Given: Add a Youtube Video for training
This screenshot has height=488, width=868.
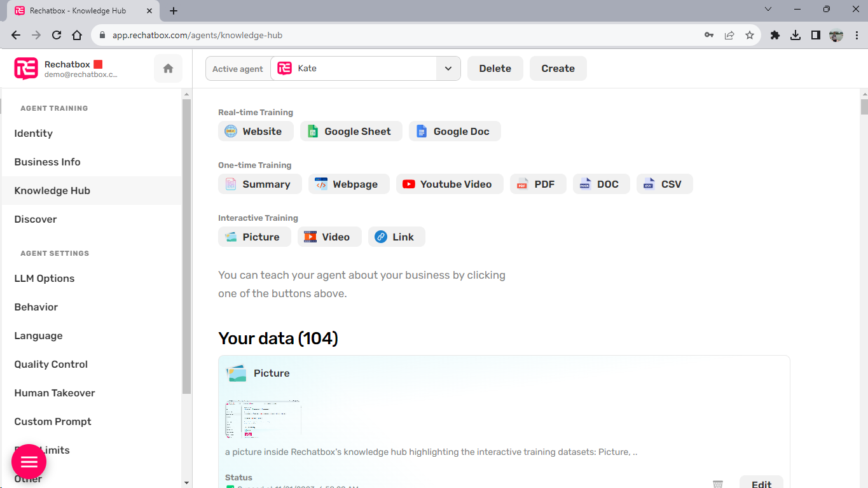Looking at the screenshot, I should 450,184.
